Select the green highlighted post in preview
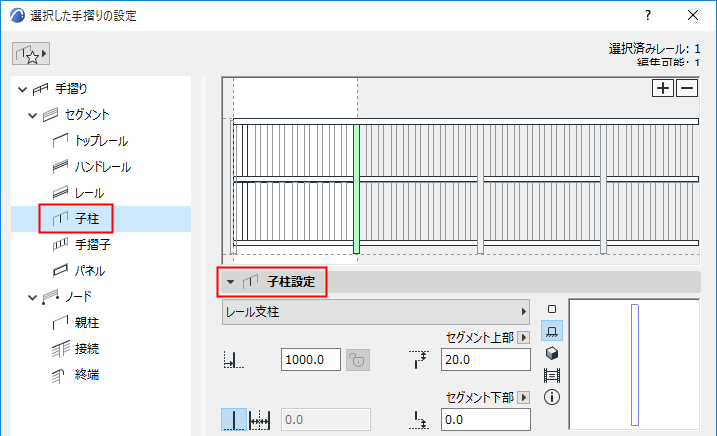This screenshot has height=436, width=717. pos(356,189)
